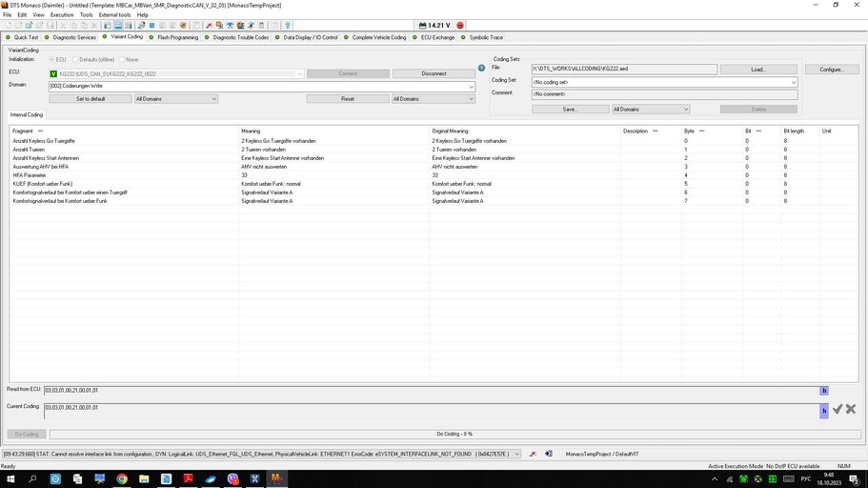868x488 pixels.
Task: Select the Anzahl Tueren fragment row
Action: [29, 150]
